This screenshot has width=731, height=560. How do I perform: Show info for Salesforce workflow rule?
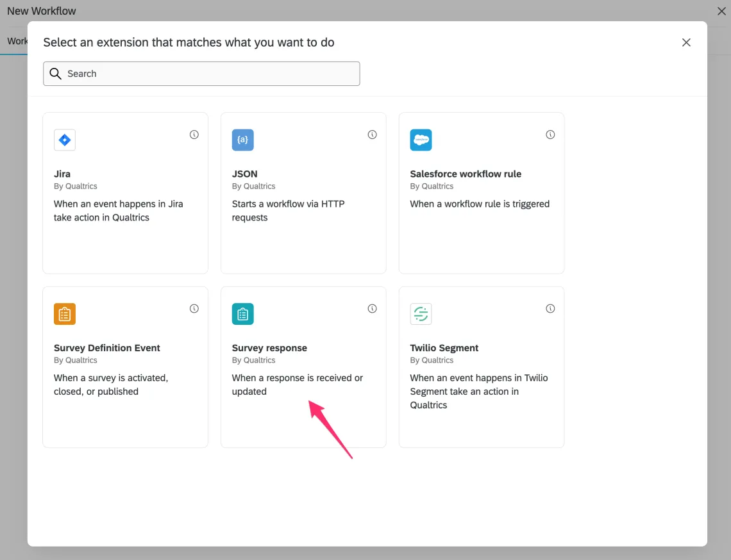[550, 135]
